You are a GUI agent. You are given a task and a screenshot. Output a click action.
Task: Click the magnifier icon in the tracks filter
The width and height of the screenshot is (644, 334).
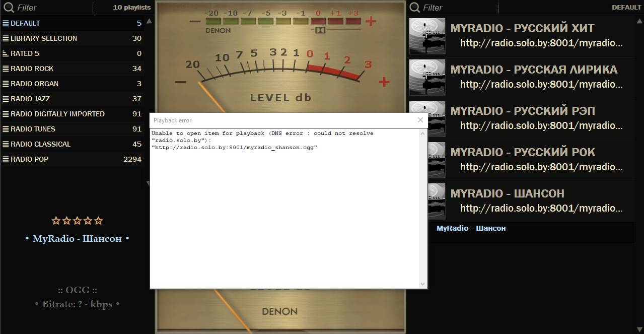pyautogui.click(x=414, y=8)
